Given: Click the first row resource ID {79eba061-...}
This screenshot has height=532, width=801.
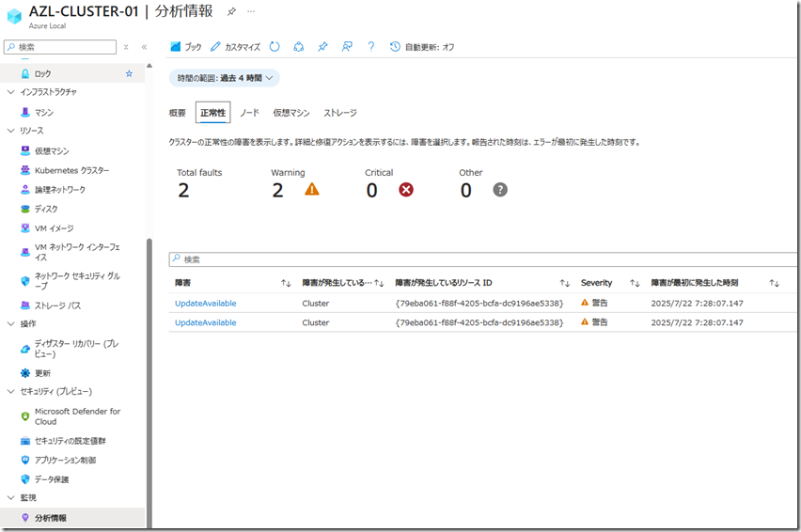Looking at the screenshot, I should [x=479, y=304].
